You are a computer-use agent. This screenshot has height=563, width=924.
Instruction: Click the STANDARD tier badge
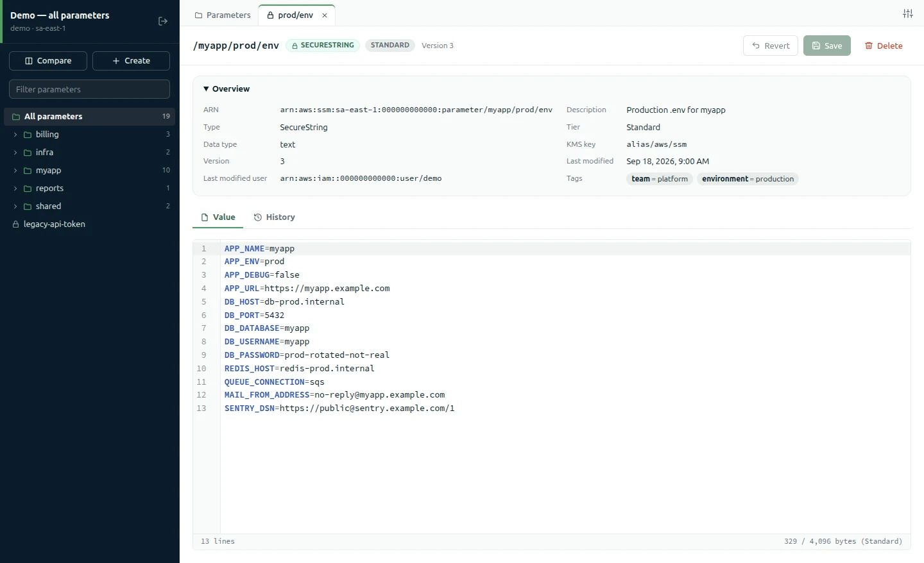pos(390,46)
